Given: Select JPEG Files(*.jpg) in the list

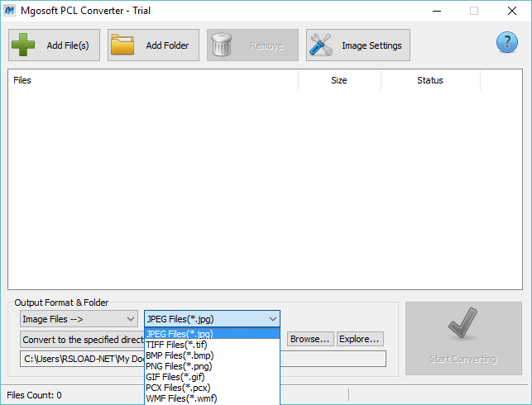Looking at the screenshot, I should [x=212, y=334].
